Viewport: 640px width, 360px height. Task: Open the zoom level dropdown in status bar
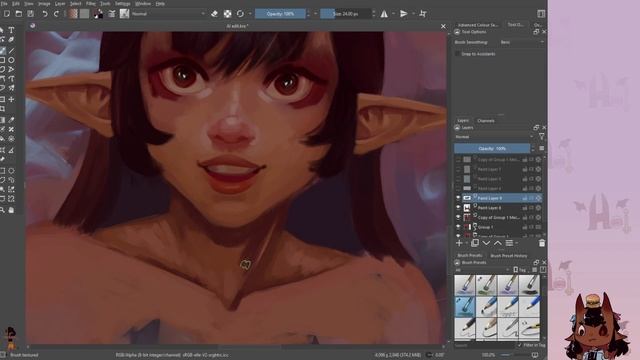pyautogui.click(x=489, y=355)
